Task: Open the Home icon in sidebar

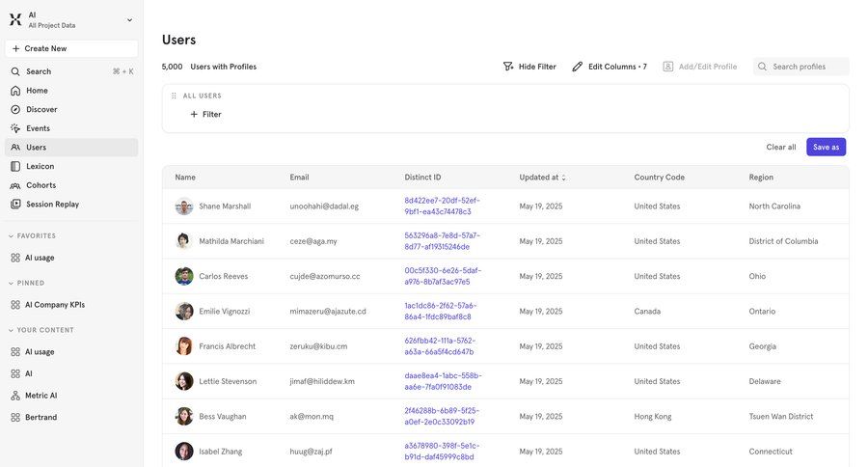Action: (x=15, y=91)
